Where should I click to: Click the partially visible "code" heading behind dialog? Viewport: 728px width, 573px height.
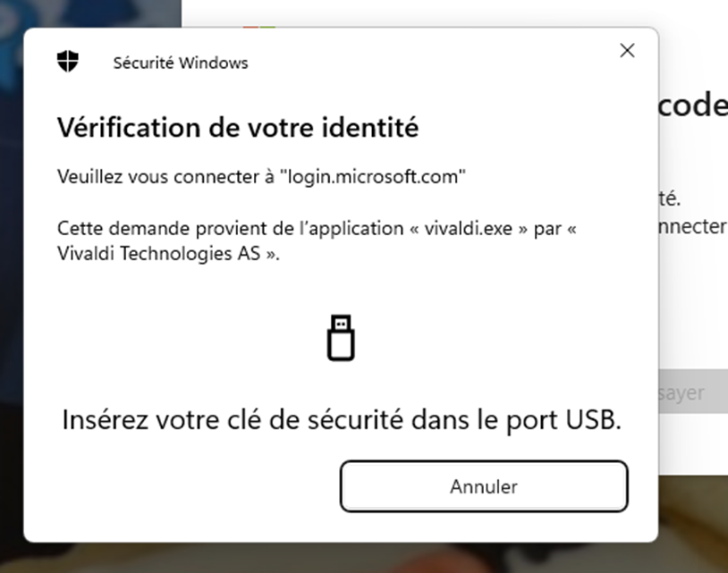click(x=692, y=105)
